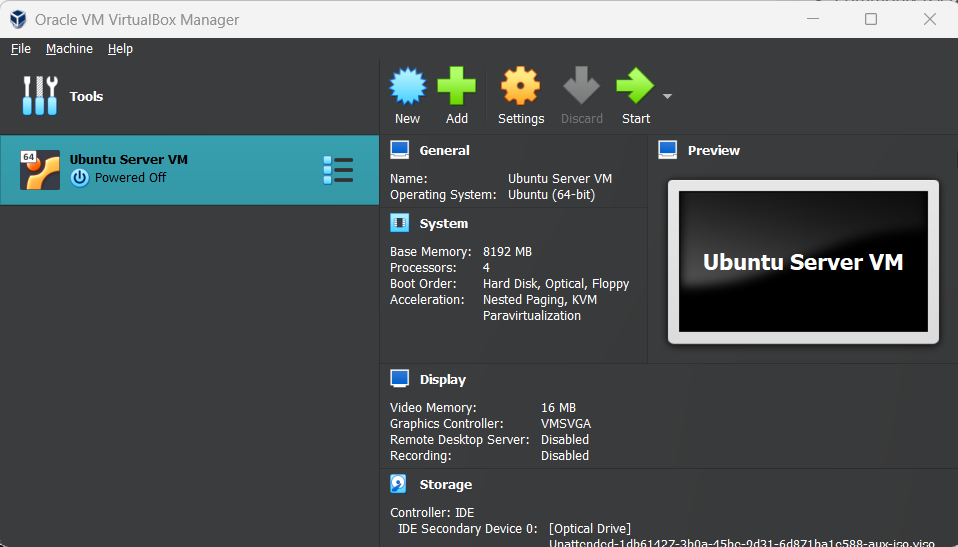Open the Ubuntu Server VM list menu icon
958x547 pixels.
[x=338, y=170]
